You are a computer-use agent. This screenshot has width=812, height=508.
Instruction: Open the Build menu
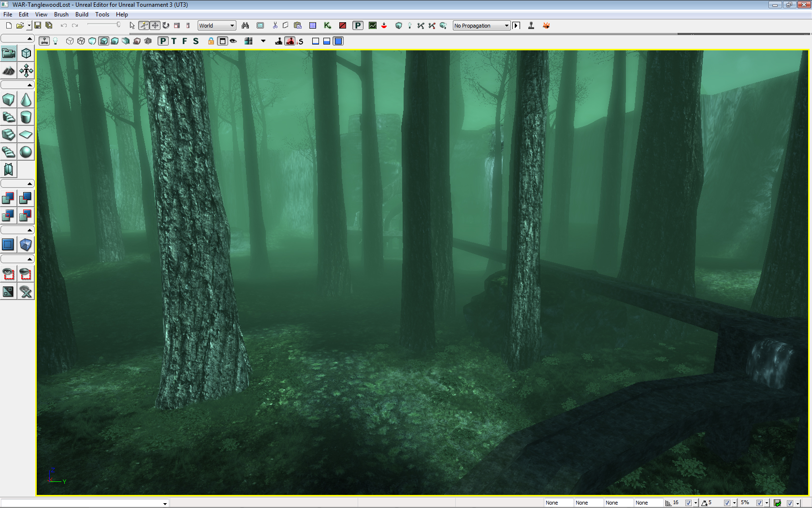click(x=82, y=15)
